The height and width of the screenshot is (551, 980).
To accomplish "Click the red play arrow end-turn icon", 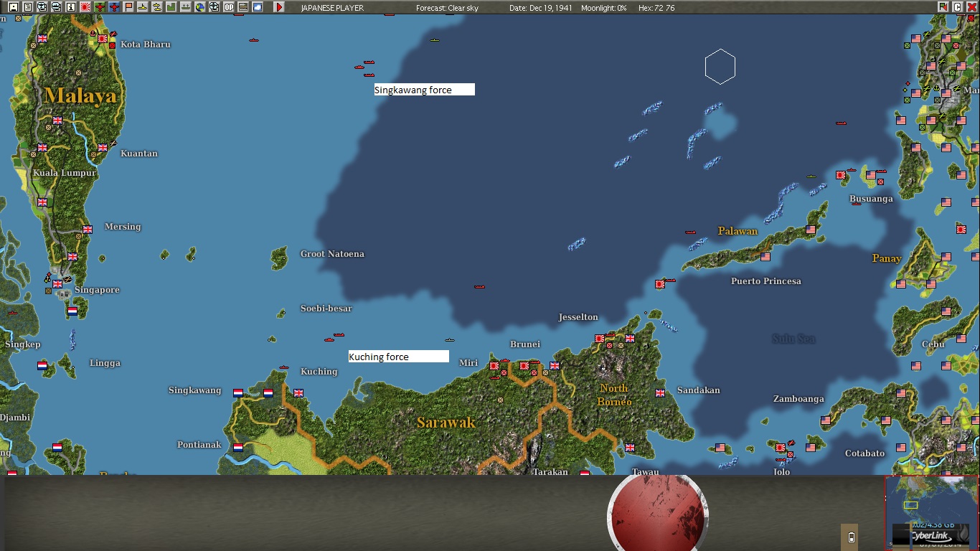I will coord(279,7).
